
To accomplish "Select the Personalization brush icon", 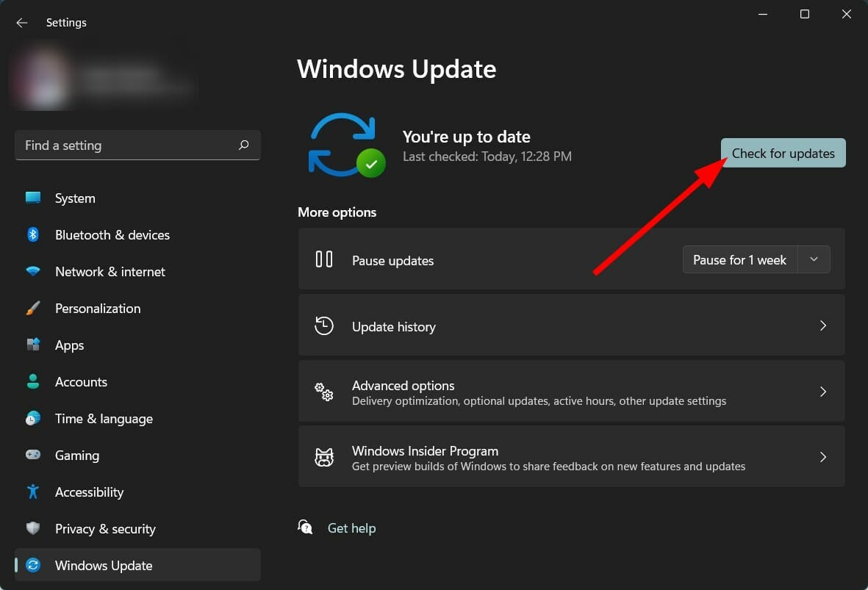I will 33,308.
